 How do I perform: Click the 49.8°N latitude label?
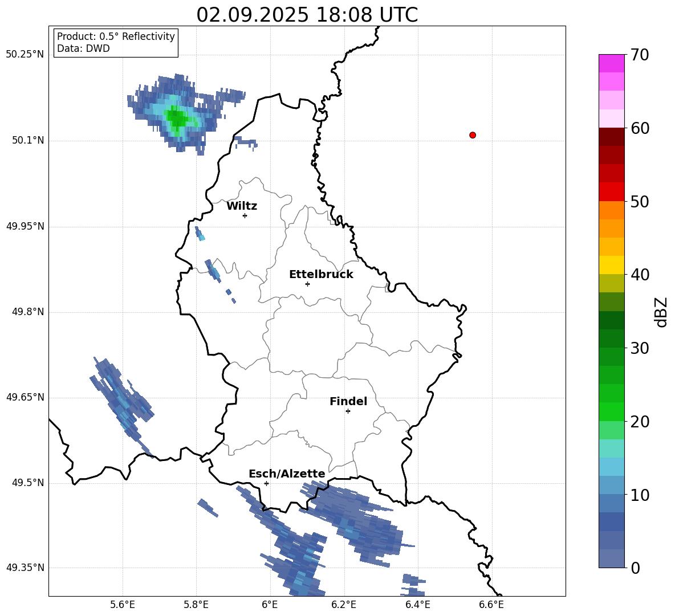pos(29,312)
